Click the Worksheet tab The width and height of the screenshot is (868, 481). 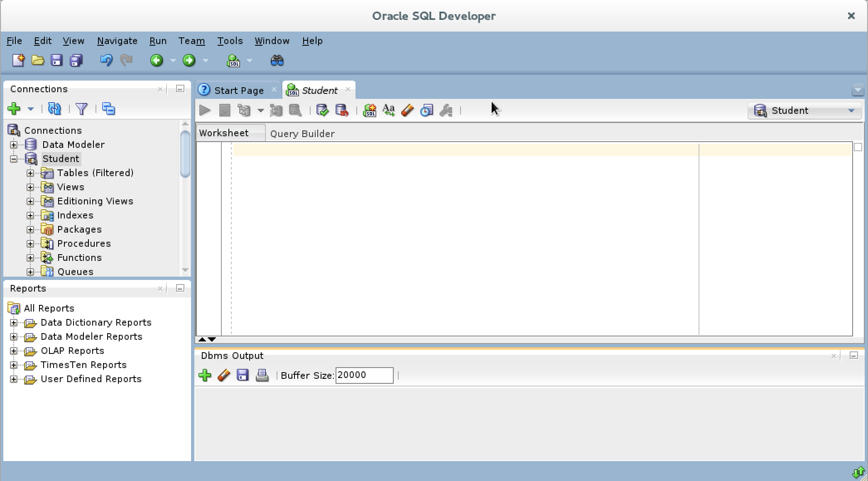[x=224, y=133]
